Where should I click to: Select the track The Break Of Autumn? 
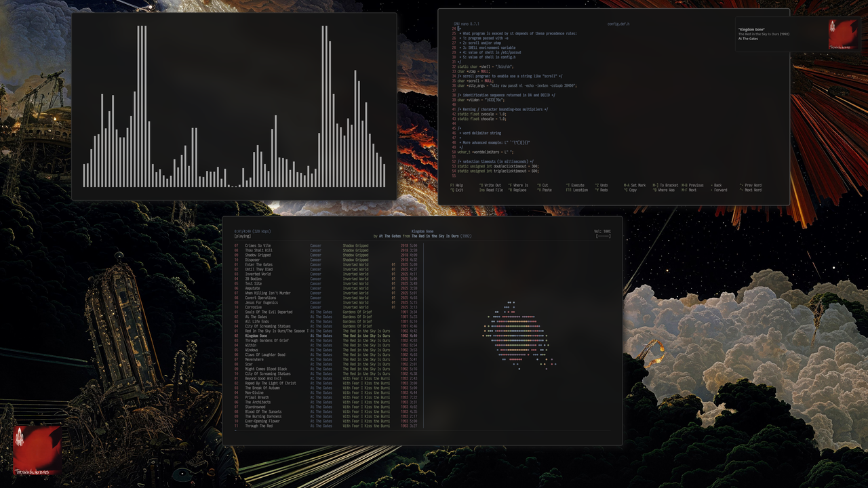tap(325, 388)
